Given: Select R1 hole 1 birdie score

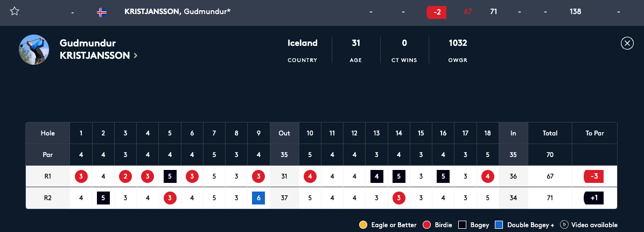Looking at the screenshot, I should [x=81, y=176].
